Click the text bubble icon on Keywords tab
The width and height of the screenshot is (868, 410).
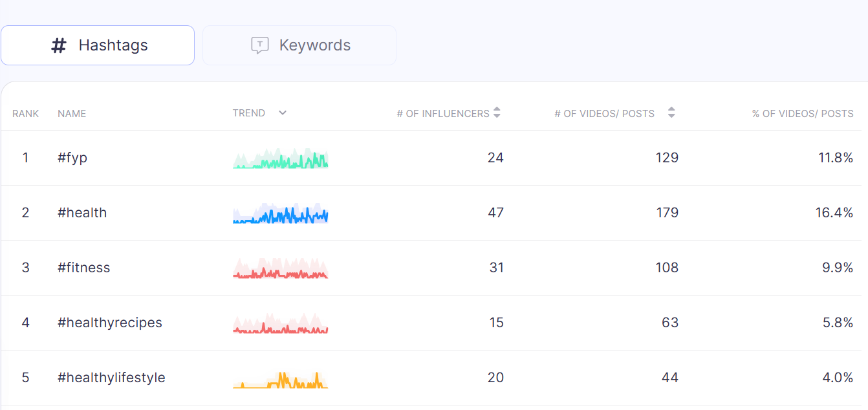coord(259,45)
